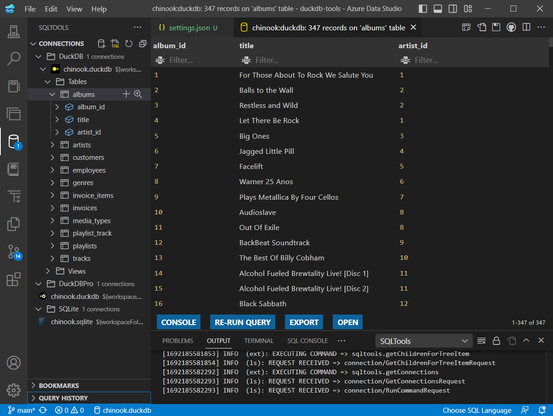Click the EXPORT button
The image size is (553, 416).
(304, 322)
